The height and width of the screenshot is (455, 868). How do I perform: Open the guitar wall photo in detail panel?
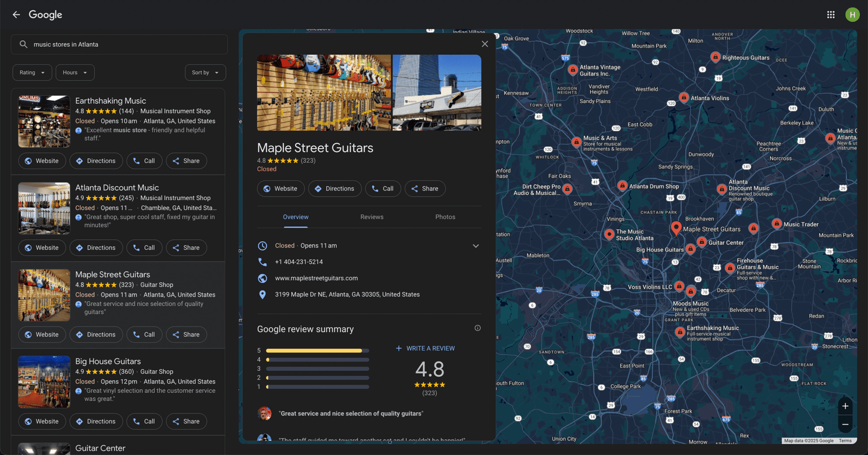[324, 93]
